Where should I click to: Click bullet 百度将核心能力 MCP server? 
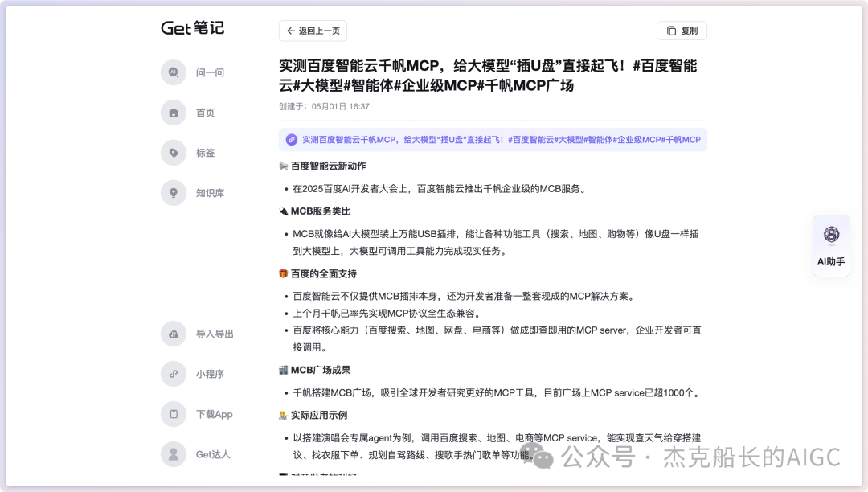pos(497,338)
